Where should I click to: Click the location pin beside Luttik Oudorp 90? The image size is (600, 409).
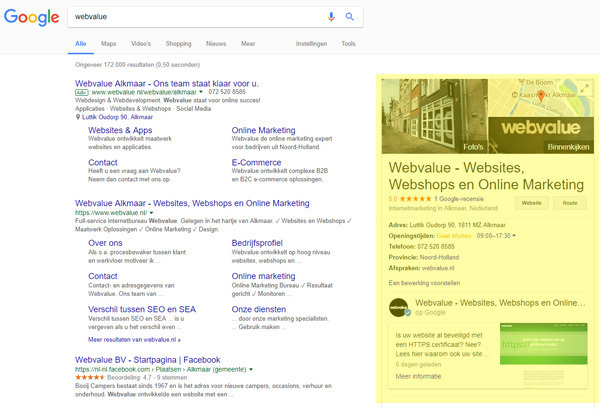click(x=78, y=117)
